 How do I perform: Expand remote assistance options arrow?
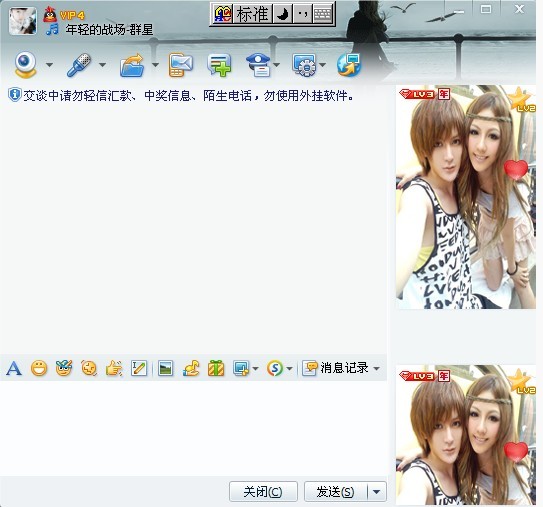(322, 65)
